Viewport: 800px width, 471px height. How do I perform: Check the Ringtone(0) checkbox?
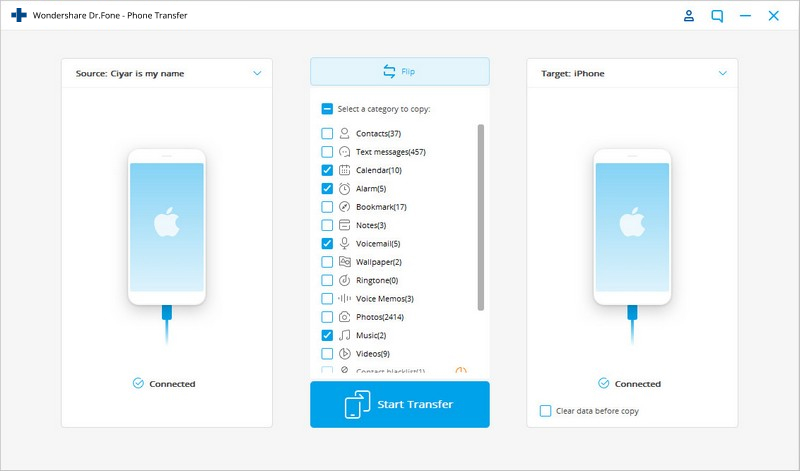coord(327,281)
